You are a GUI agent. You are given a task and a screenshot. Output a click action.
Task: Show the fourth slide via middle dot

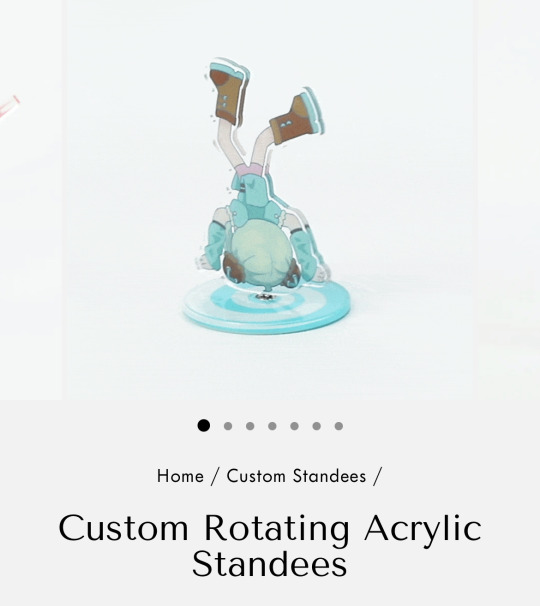tap(272, 426)
